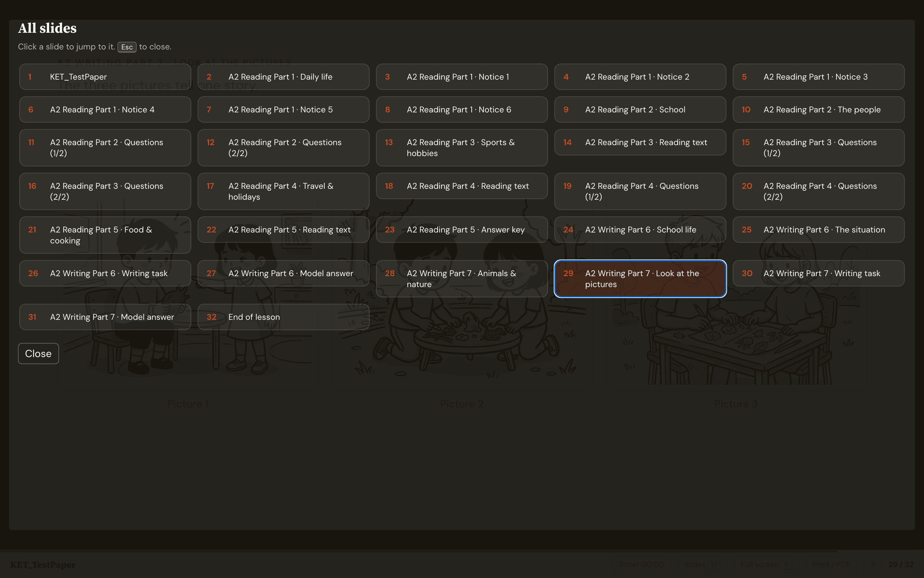Open slide 17 Travel & holidays

point(283,191)
